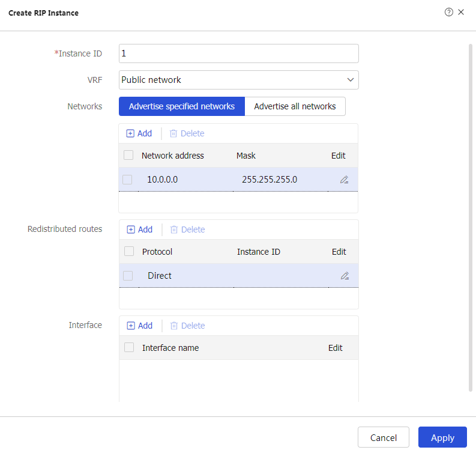Select Advertise specified networks tab

point(181,106)
